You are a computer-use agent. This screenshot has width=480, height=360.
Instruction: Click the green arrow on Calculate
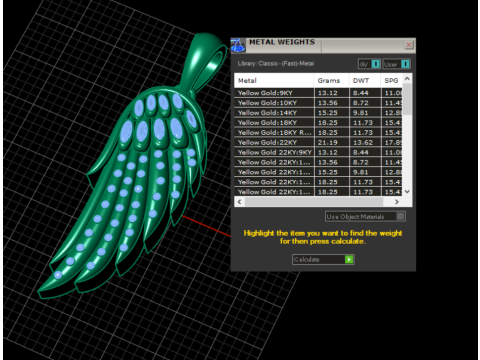349,259
